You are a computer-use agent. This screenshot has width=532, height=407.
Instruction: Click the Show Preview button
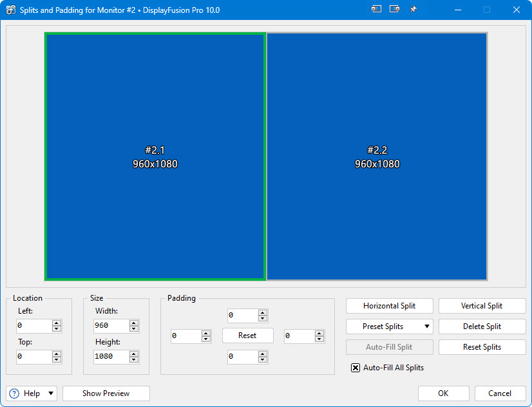[106, 393]
